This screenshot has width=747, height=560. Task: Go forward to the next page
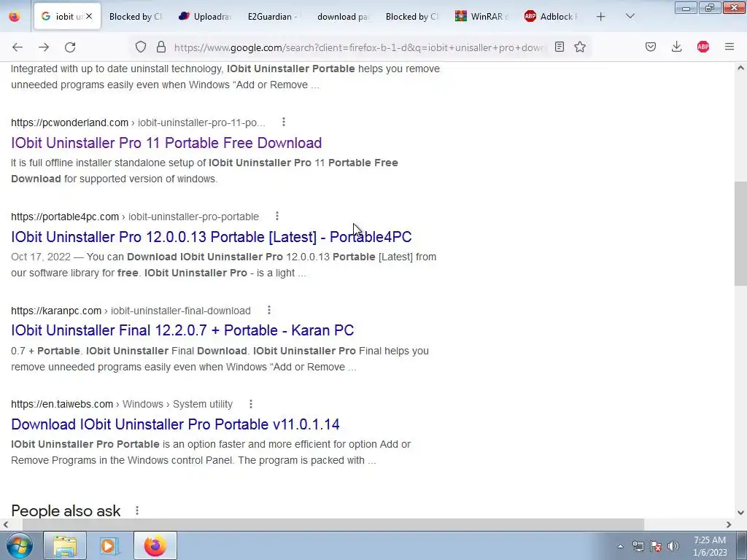(x=44, y=47)
